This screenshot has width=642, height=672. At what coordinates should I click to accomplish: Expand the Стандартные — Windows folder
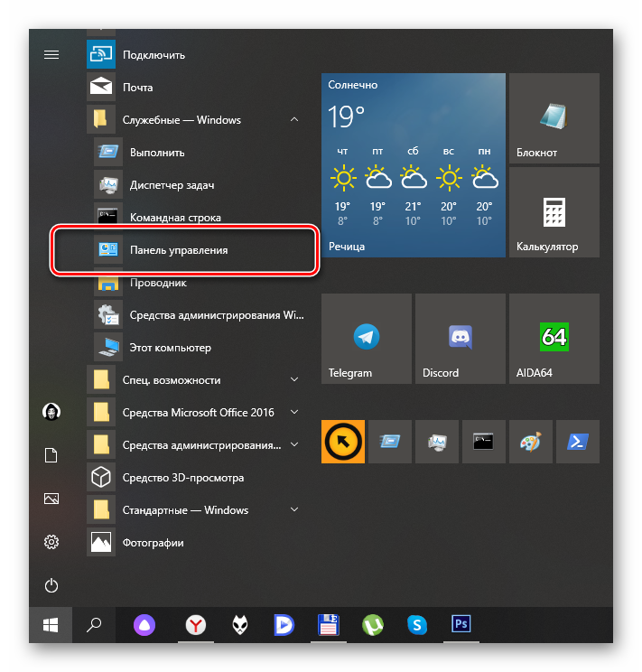[x=196, y=510]
